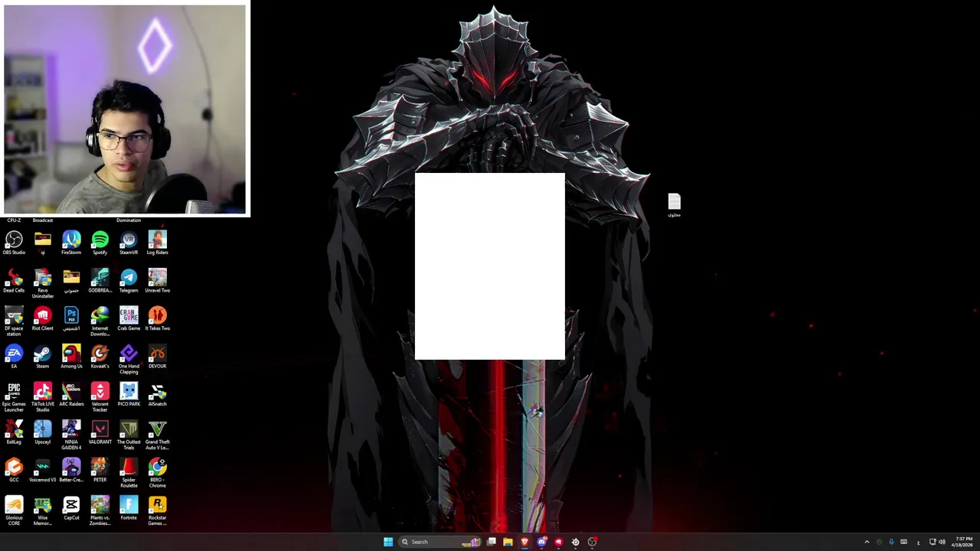980x551 pixels.
Task: Select the Fortnite desktop icon
Action: click(x=129, y=508)
